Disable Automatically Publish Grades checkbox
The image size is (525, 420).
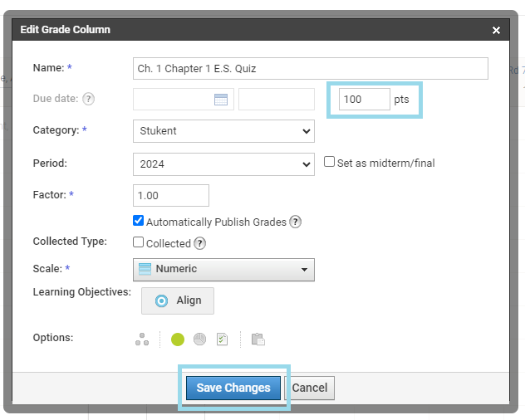138,221
